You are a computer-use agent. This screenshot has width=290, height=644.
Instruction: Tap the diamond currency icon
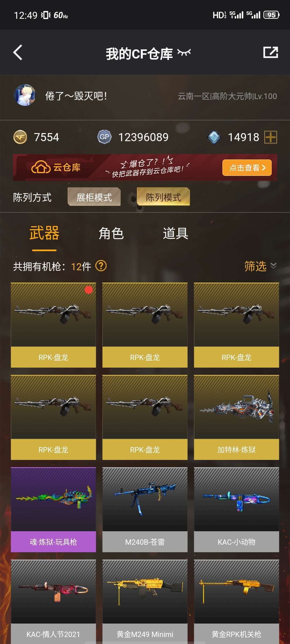(x=214, y=137)
